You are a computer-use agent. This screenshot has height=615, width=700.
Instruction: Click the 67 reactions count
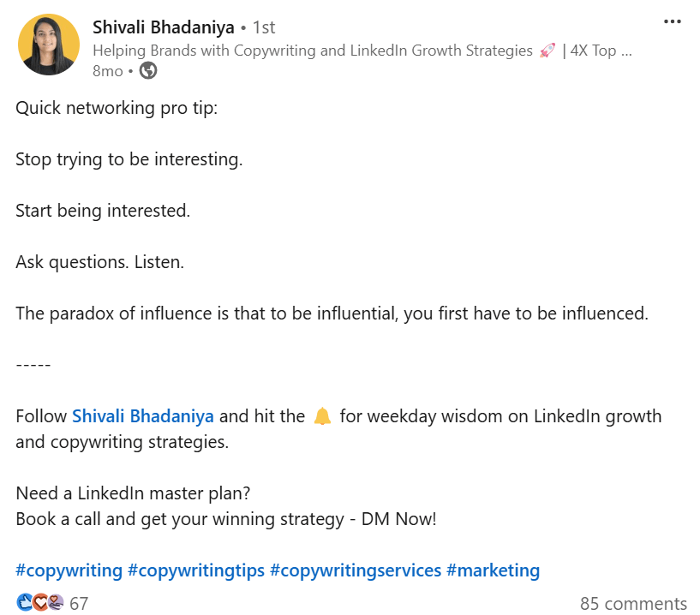click(x=79, y=603)
